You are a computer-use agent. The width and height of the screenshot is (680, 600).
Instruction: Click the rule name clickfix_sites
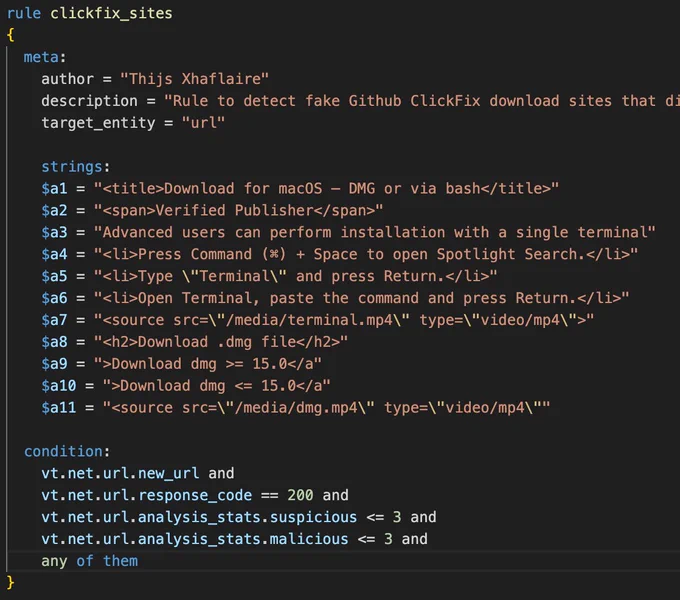tap(111, 13)
